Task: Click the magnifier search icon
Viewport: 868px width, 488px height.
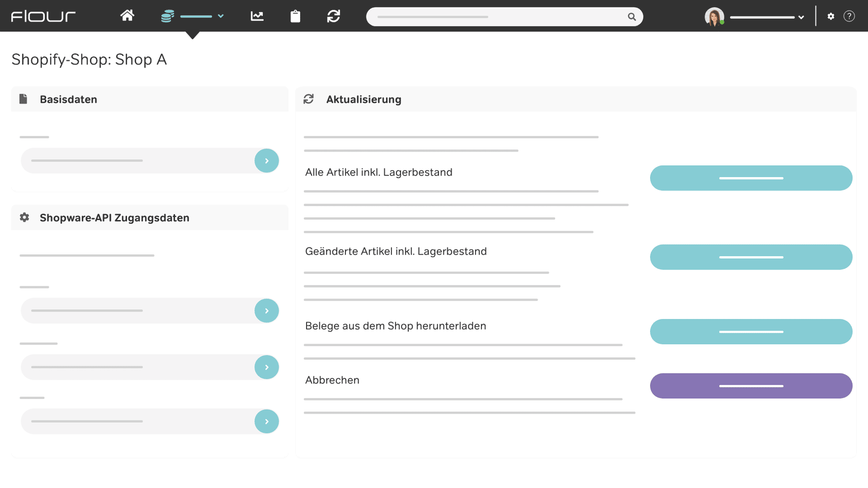Action: pyautogui.click(x=631, y=17)
